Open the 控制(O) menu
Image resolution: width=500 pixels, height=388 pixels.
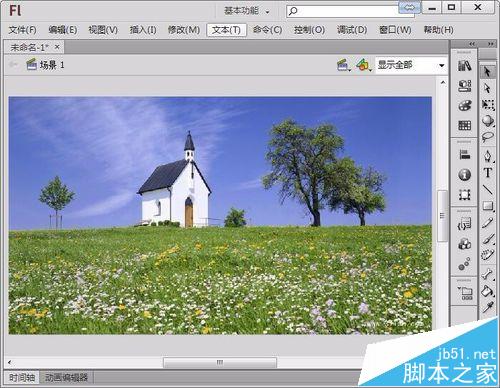tap(309, 30)
